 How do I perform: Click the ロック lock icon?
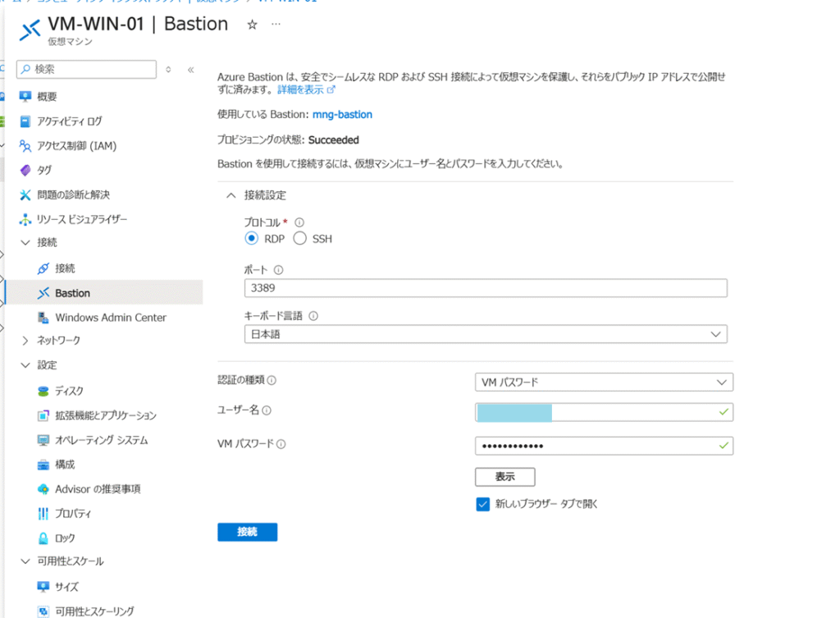click(43, 538)
